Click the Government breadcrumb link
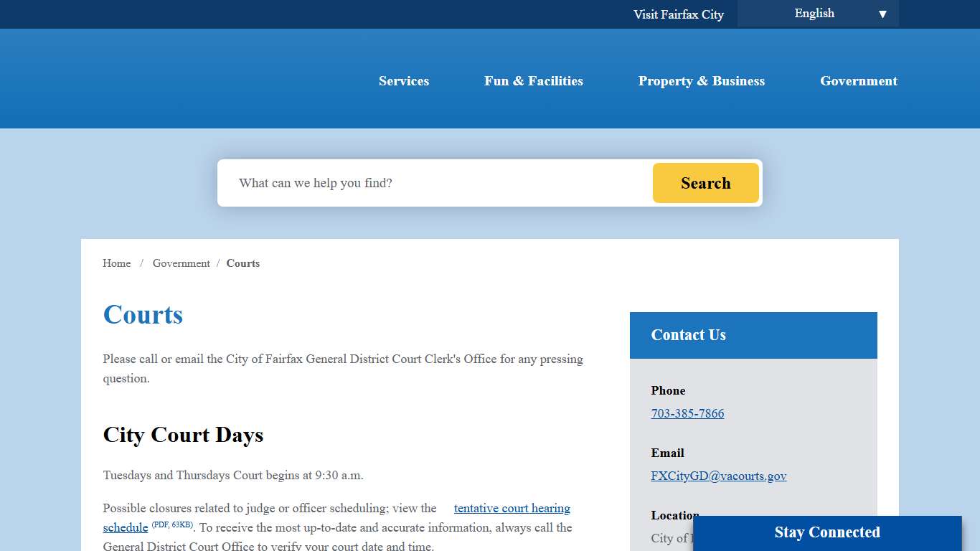 pos(181,263)
